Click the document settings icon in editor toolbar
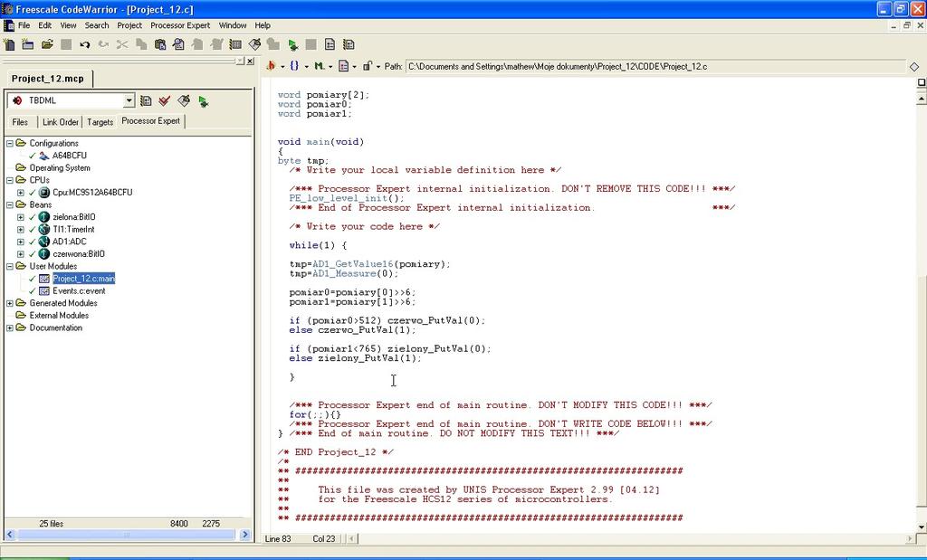The height and width of the screenshot is (560, 927). (x=343, y=66)
